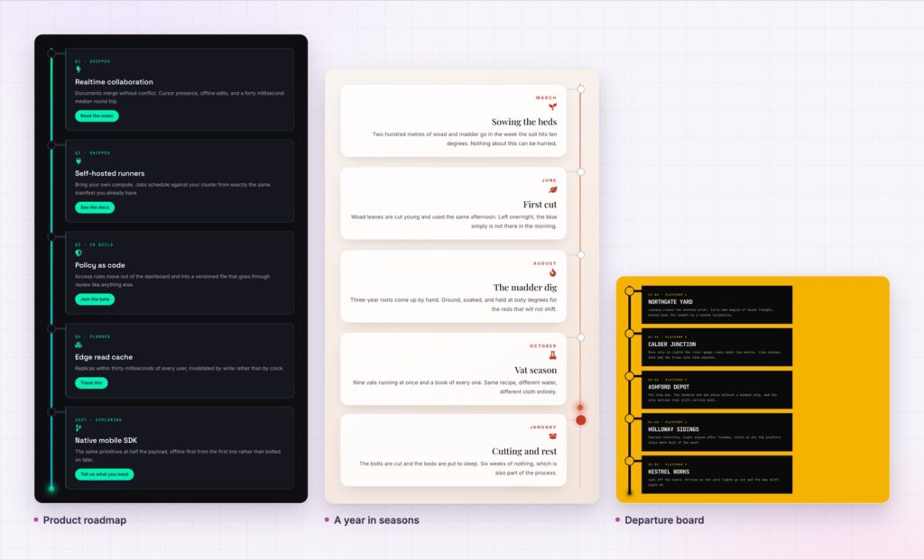
Task: Click the shield icon above Policy as code
Action: click(79, 252)
